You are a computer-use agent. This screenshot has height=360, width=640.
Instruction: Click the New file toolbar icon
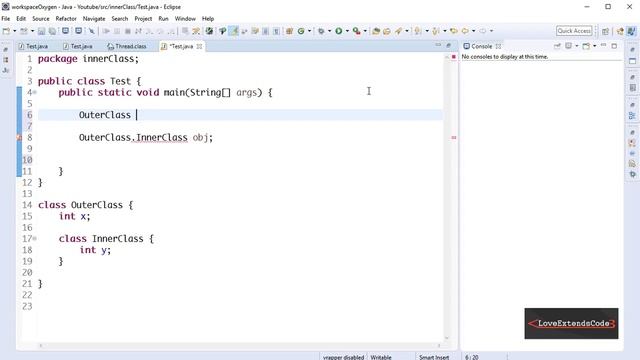(x=6, y=31)
